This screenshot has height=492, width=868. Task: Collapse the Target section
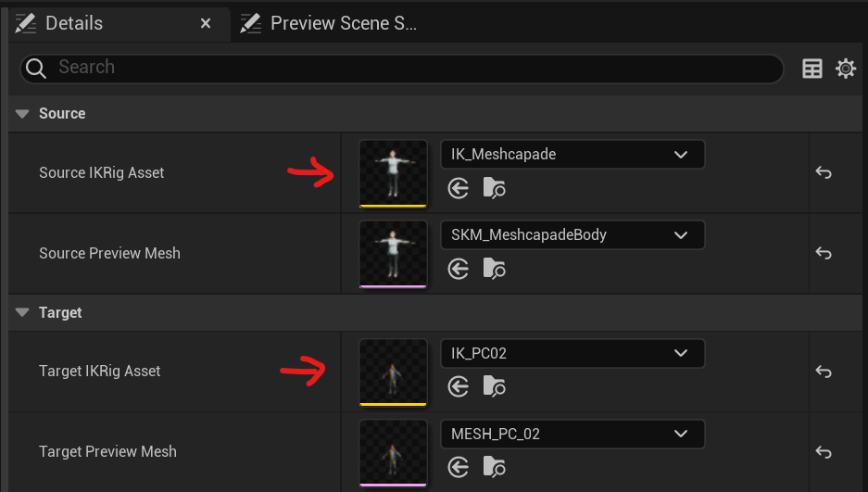tap(22, 313)
